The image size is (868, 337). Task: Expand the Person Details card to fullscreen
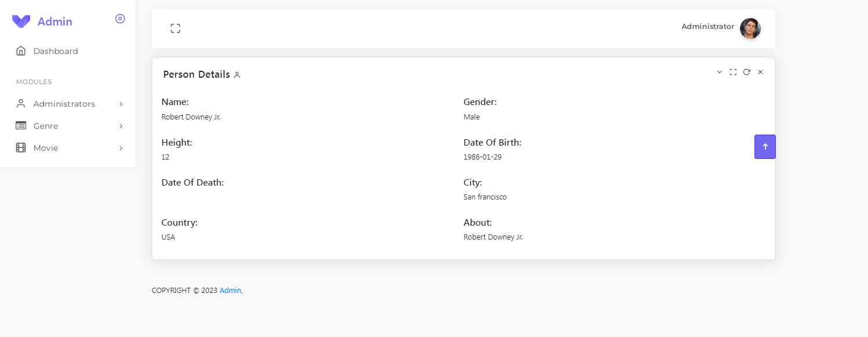pos(732,72)
